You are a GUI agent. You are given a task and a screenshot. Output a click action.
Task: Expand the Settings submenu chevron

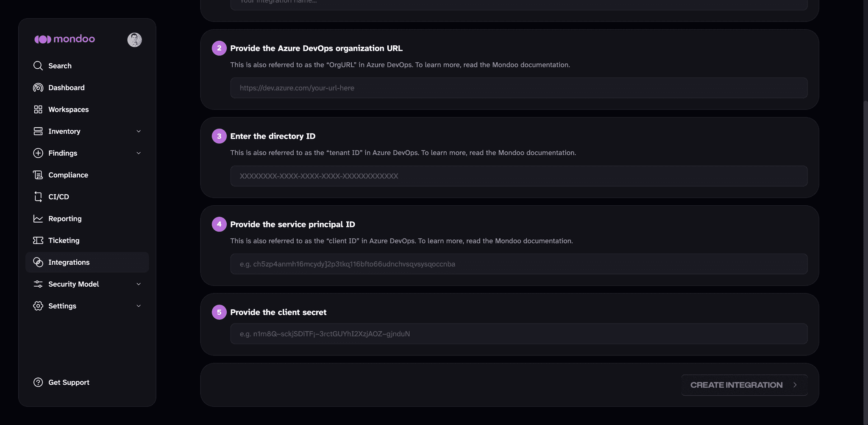[139, 306]
